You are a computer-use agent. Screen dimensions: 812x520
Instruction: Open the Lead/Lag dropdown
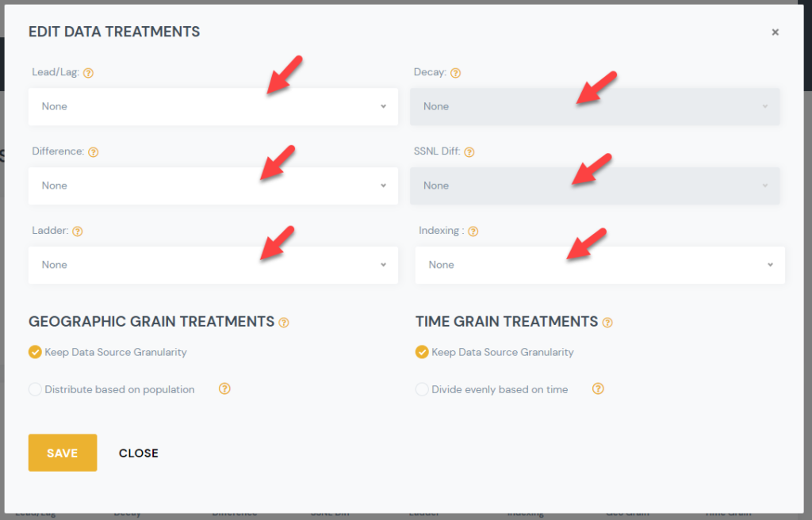point(213,106)
